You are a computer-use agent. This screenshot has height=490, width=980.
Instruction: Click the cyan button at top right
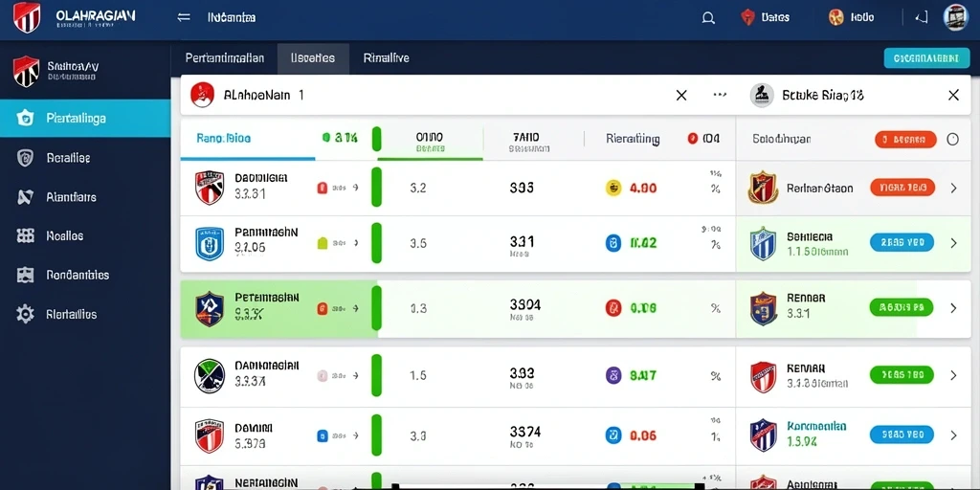point(926,58)
